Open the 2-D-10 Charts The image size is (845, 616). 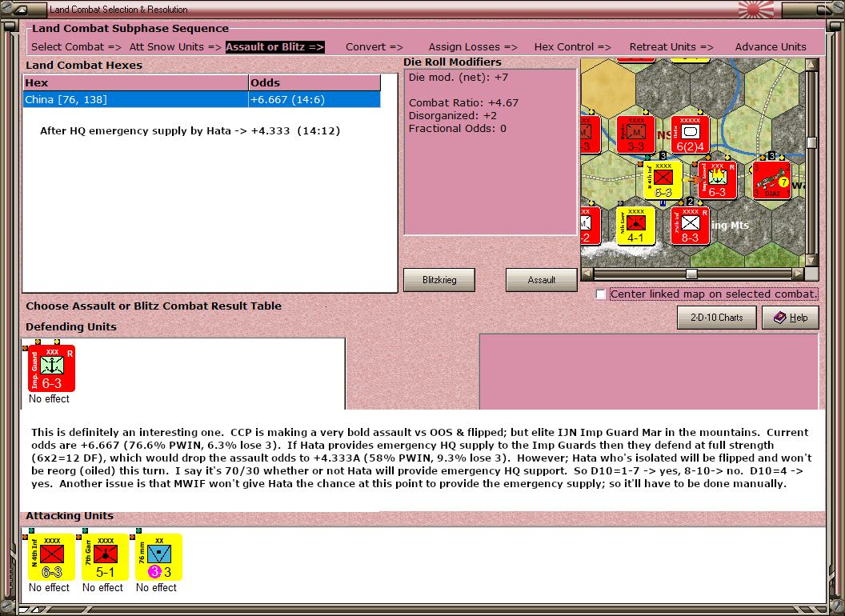(717, 318)
